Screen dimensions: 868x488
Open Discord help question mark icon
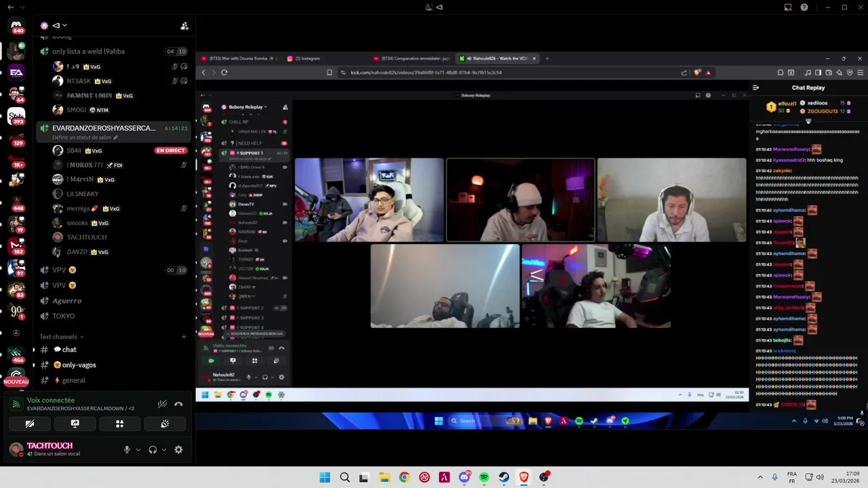(804, 7)
